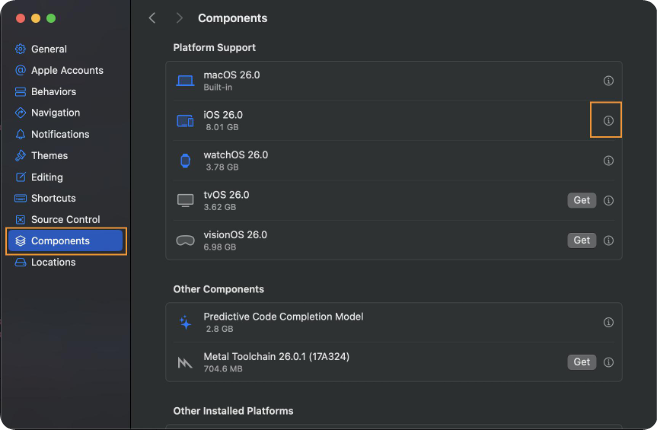Click the watchOS watch icon
This screenshot has height=430, width=658.
[185, 161]
